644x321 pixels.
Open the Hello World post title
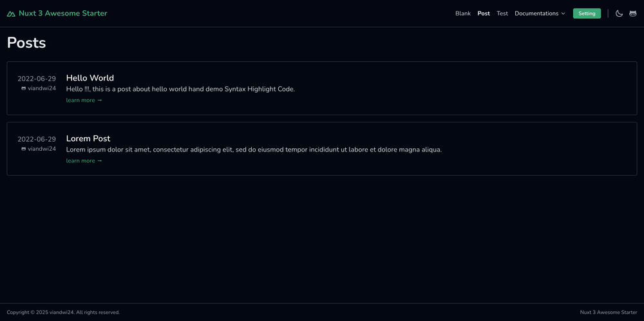90,78
